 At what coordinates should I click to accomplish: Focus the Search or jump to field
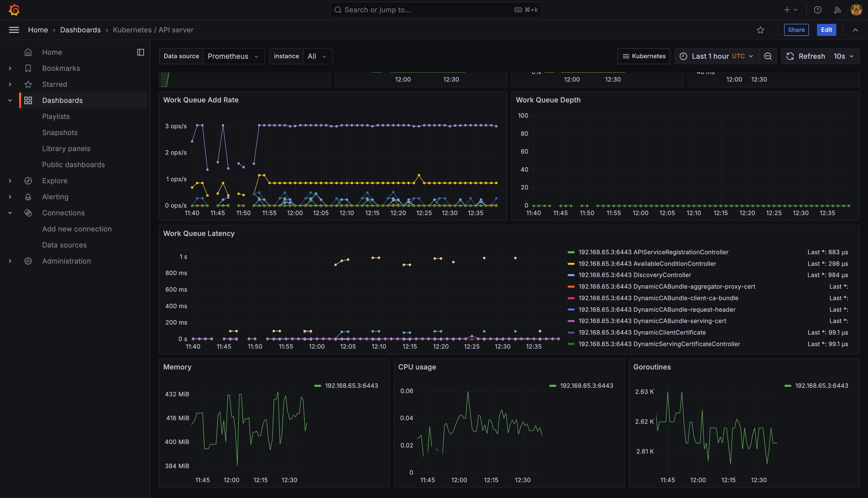pos(436,10)
